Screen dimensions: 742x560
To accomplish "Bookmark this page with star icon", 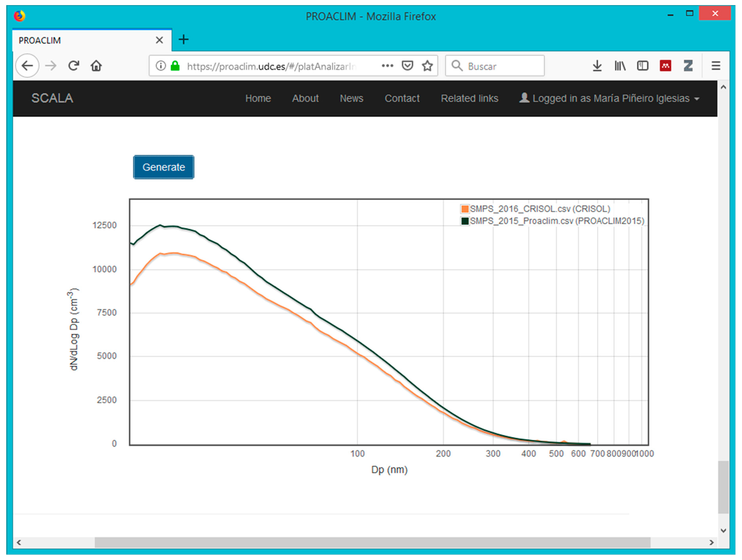I will click(427, 66).
